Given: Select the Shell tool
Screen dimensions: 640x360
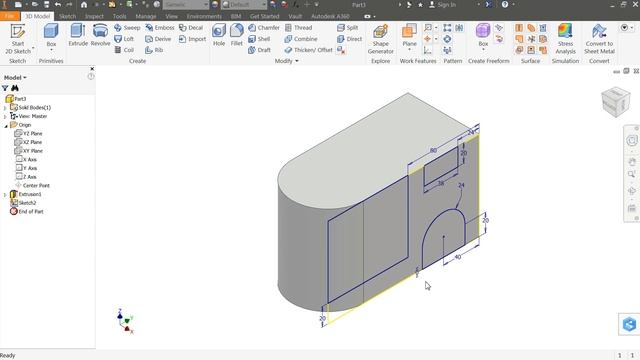Looking at the screenshot, I should tap(259, 39).
